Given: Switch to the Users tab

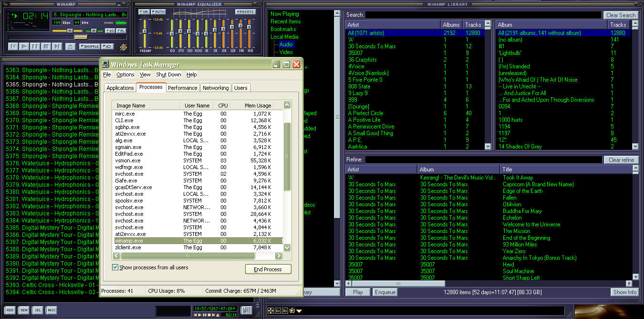Looking at the screenshot, I should [241, 88].
